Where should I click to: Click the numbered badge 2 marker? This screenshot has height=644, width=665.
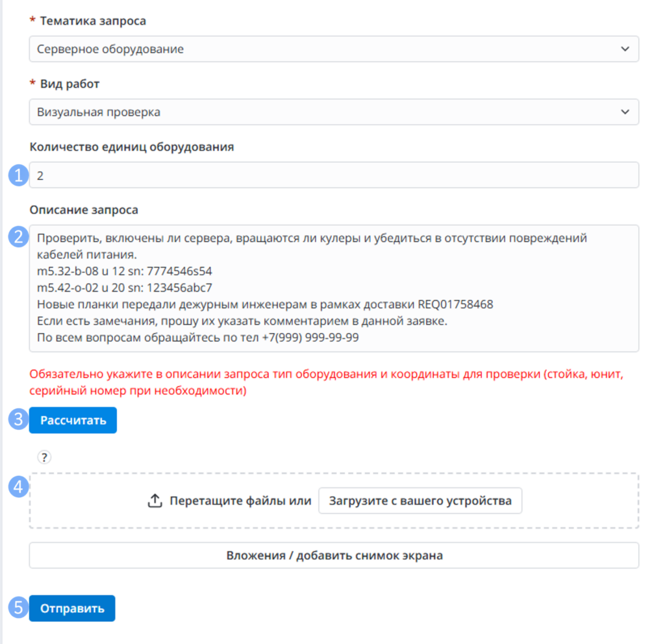coord(18,236)
